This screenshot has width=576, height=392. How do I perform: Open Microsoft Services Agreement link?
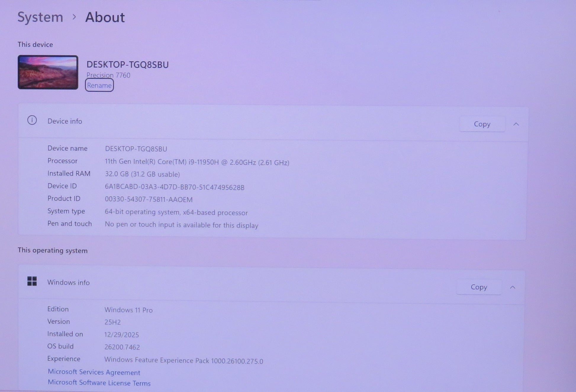94,372
